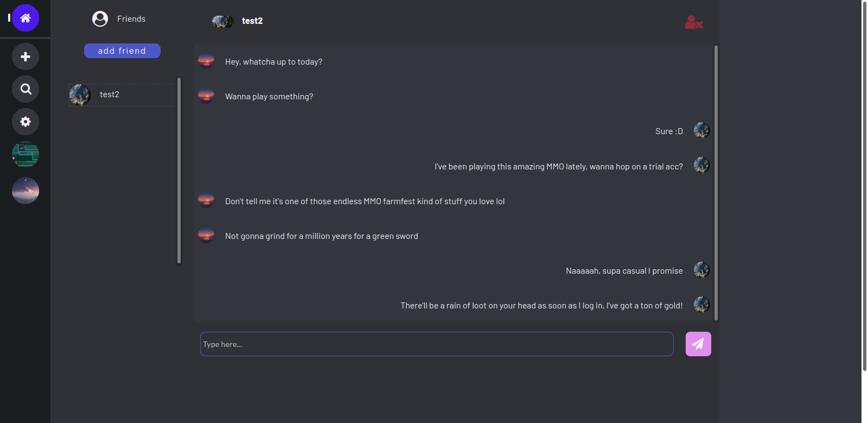The width and height of the screenshot is (868, 423).
Task: Open settings via the gear icon
Action: pyautogui.click(x=25, y=122)
